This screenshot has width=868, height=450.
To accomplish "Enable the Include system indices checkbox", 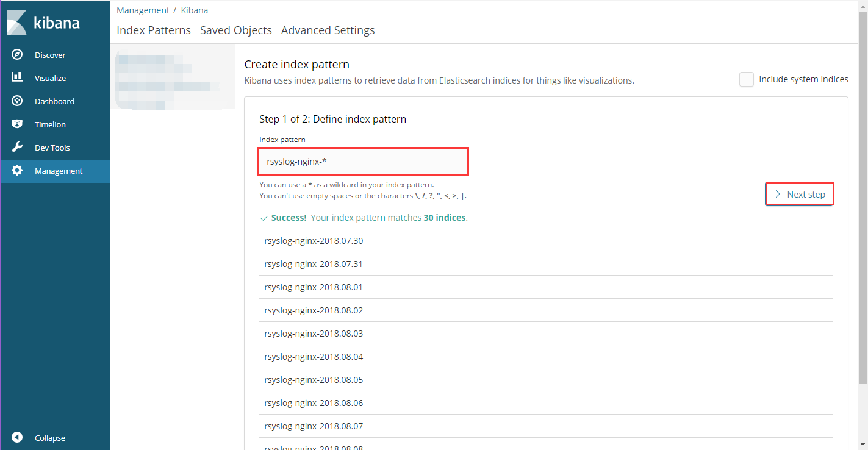I will point(747,79).
